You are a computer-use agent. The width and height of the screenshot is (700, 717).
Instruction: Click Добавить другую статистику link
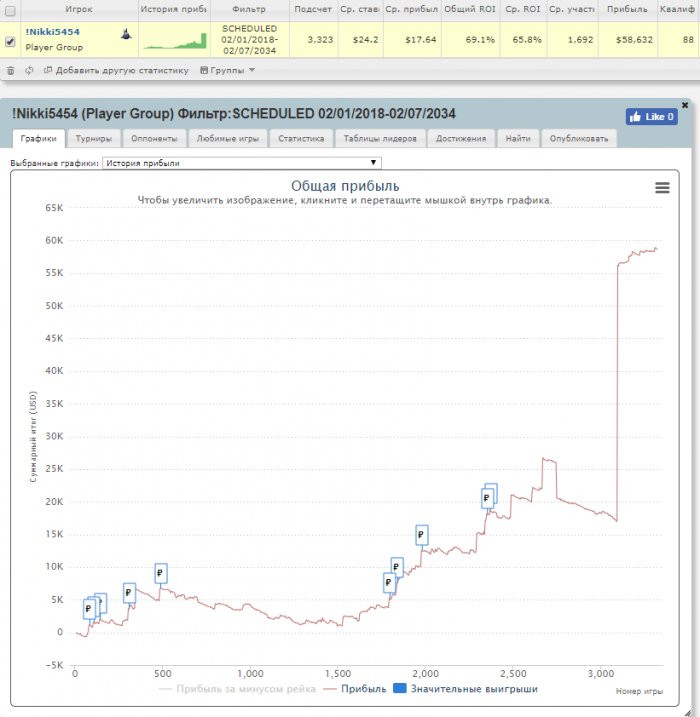pos(121,71)
